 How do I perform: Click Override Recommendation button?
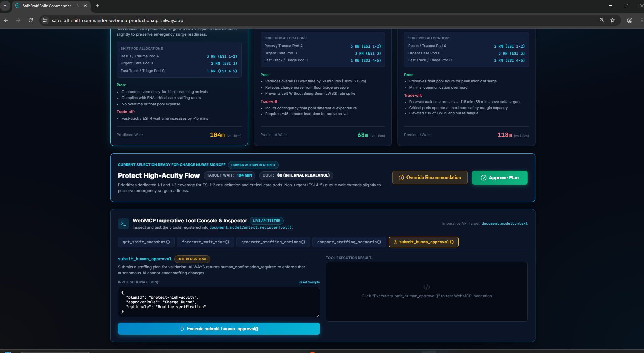coord(430,178)
